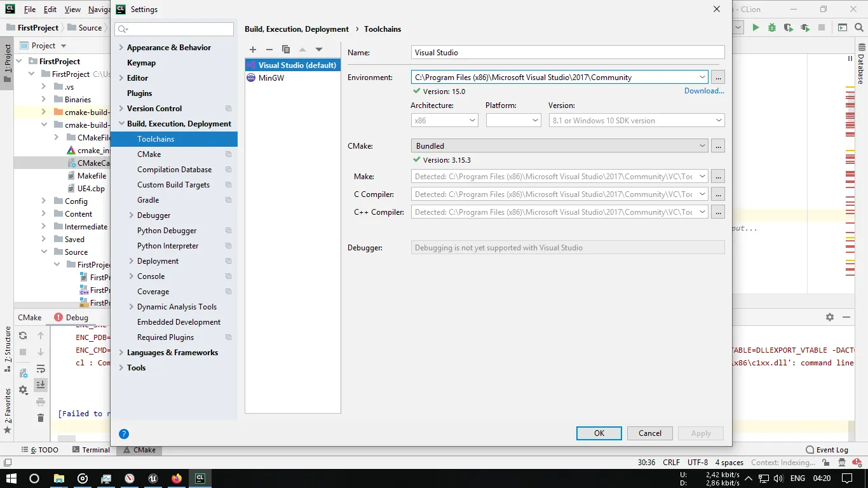The height and width of the screenshot is (488, 868).
Task: Click the toolchain Name field
Action: 568,53
